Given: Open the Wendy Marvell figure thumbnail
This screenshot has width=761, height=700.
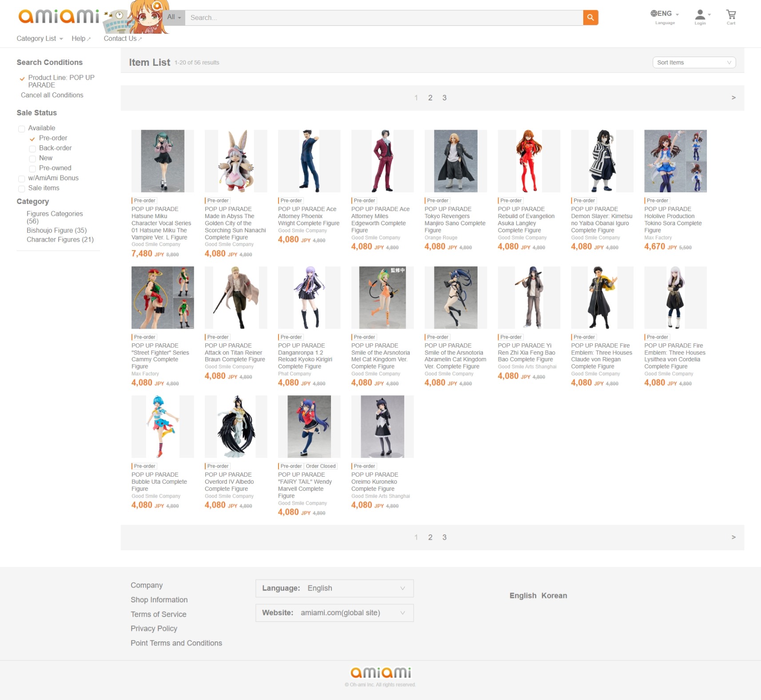Looking at the screenshot, I should tap(309, 426).
